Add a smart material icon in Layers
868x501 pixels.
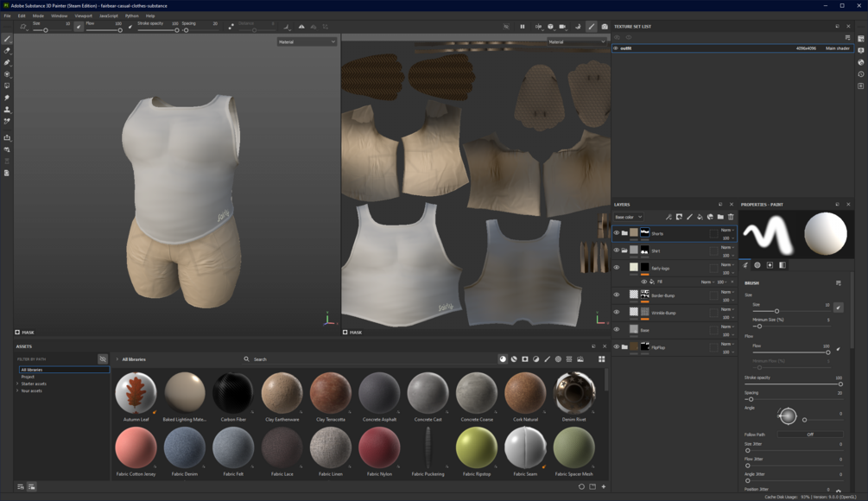point(710,217)
